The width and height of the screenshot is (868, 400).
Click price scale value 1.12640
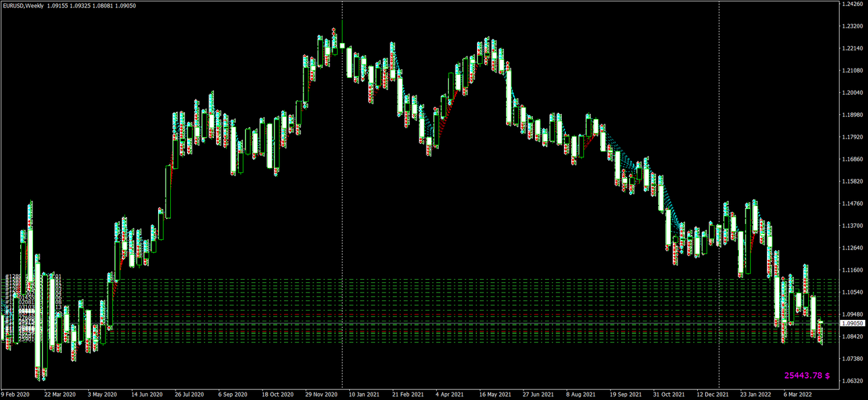click(851, 248)
